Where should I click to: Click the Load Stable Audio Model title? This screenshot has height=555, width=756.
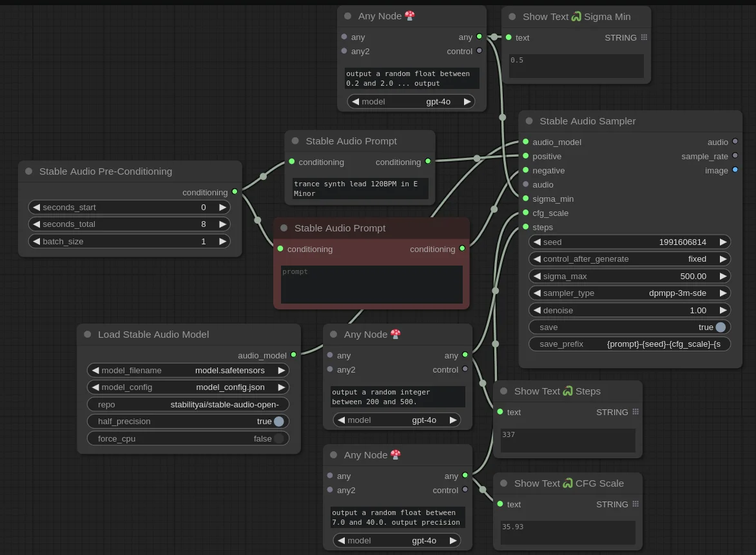[153, 334]
